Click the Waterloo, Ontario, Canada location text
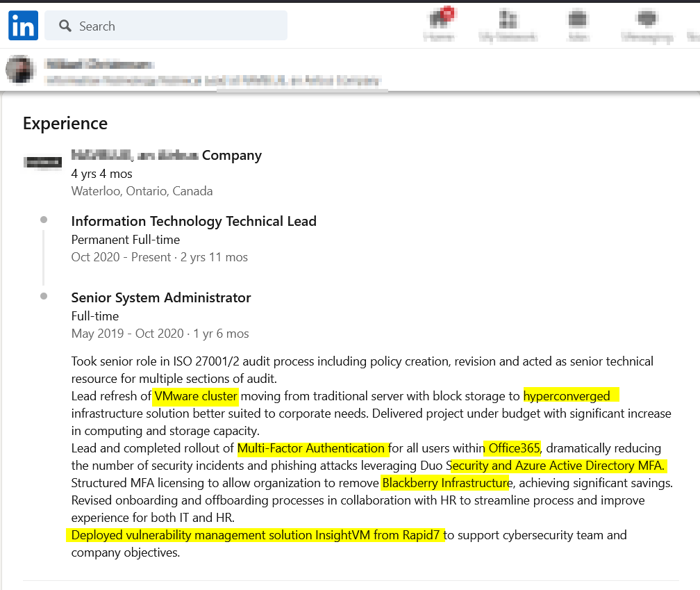Image resolution: width=700 pixels, height=590 pixels. tap(142, 191)
